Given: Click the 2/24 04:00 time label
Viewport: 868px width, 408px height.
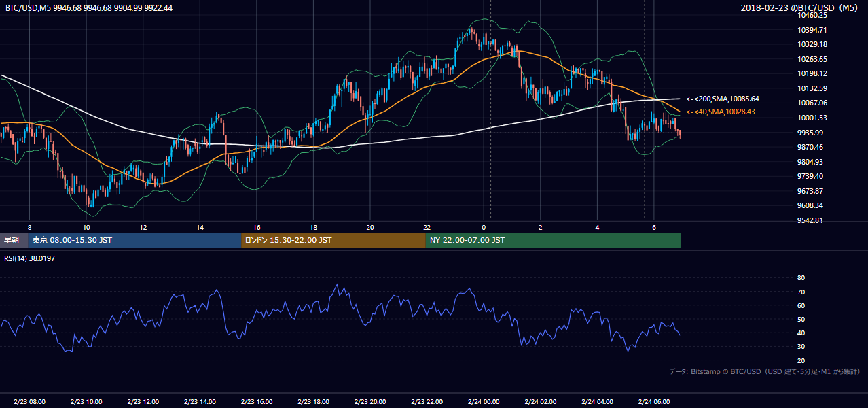Looking at the screenshot, I should pyautogui.click(x=597, y=401).
